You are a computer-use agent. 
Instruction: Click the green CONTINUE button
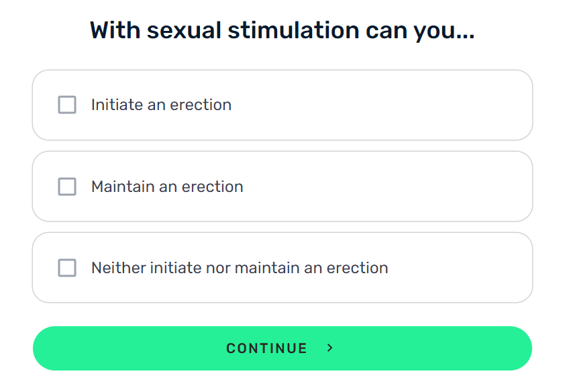283,348
